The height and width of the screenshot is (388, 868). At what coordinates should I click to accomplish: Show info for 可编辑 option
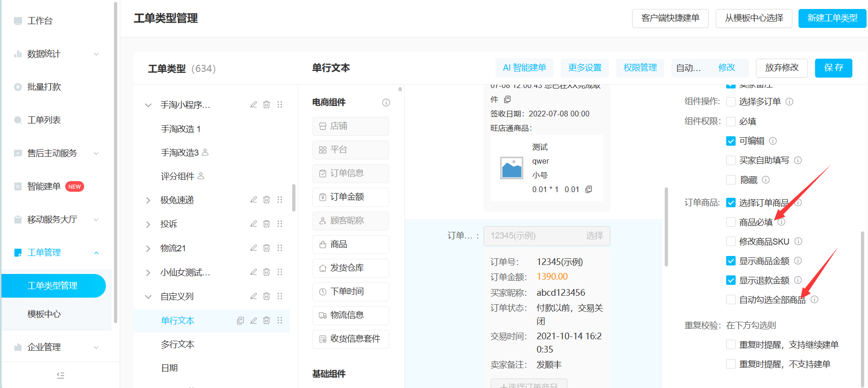(773, 141)
